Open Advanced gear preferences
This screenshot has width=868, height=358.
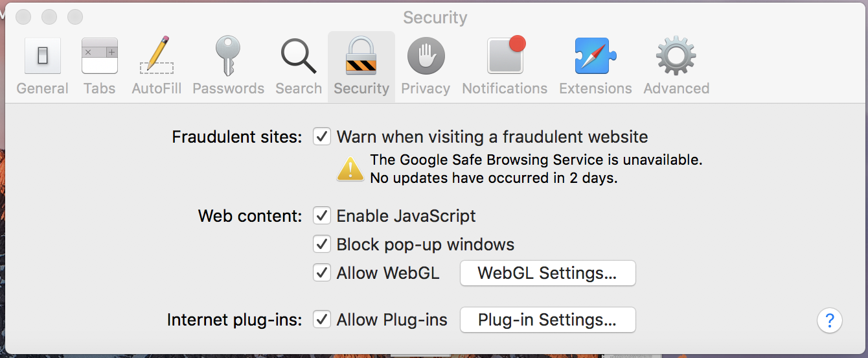point(676,56)
